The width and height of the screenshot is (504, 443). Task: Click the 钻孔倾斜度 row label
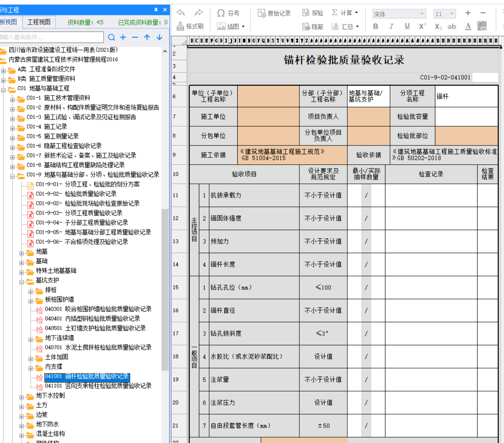coord(226,334)
